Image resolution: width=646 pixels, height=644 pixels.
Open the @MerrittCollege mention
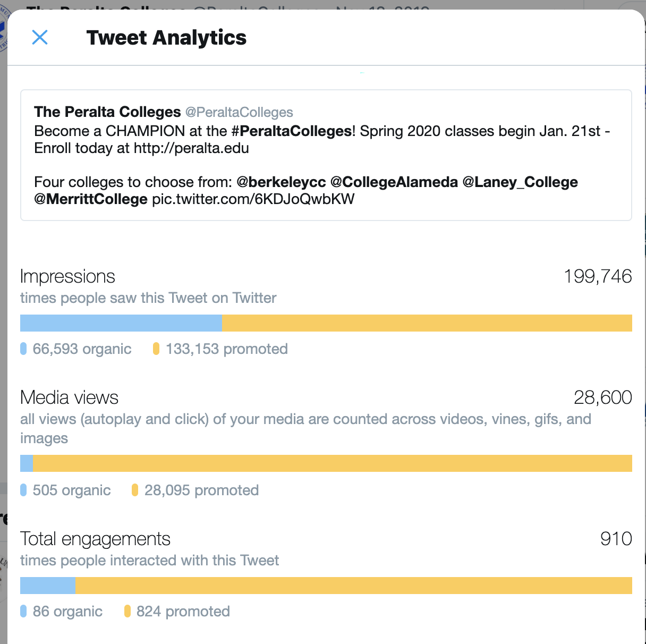pyautogui.click(x=91, y=199)
